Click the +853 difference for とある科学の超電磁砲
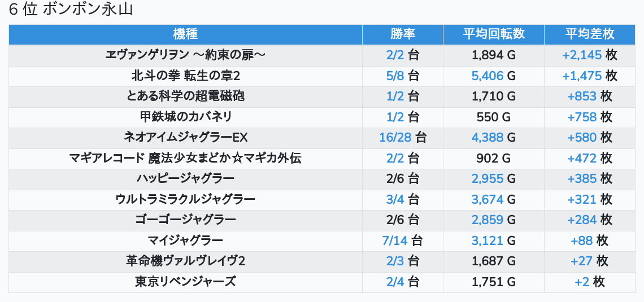This screenshot has height=302, width=644. (582, 96)
